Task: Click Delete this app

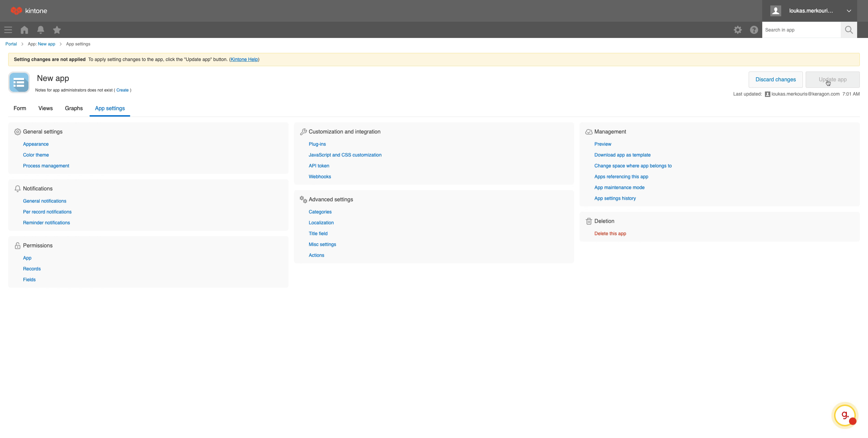Action: click(610, 233)
